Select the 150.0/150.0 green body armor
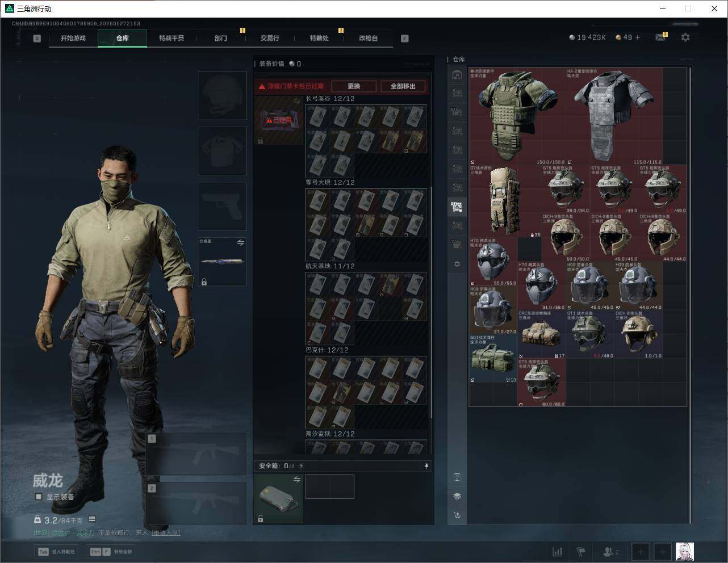This screenshot has width=728, height=563. click(517, 117)
